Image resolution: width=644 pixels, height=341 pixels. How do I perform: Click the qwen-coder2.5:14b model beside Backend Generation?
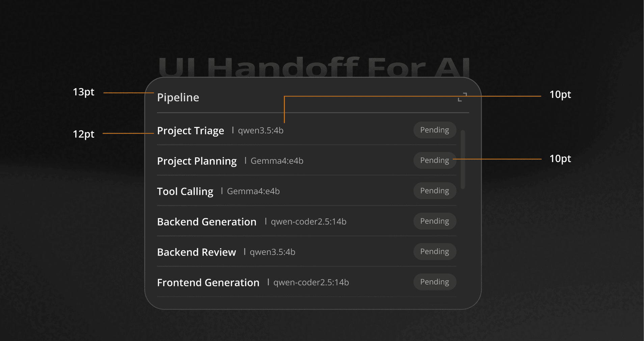[308, 222]
